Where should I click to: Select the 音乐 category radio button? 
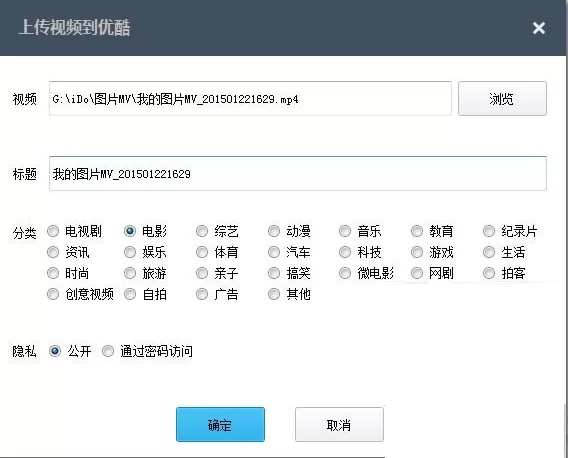[345, 231]
